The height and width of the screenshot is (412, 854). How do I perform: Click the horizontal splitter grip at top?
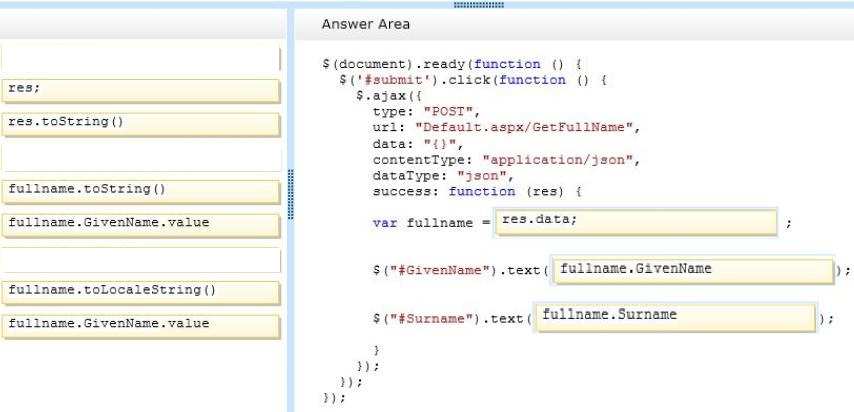coord(479,5)
